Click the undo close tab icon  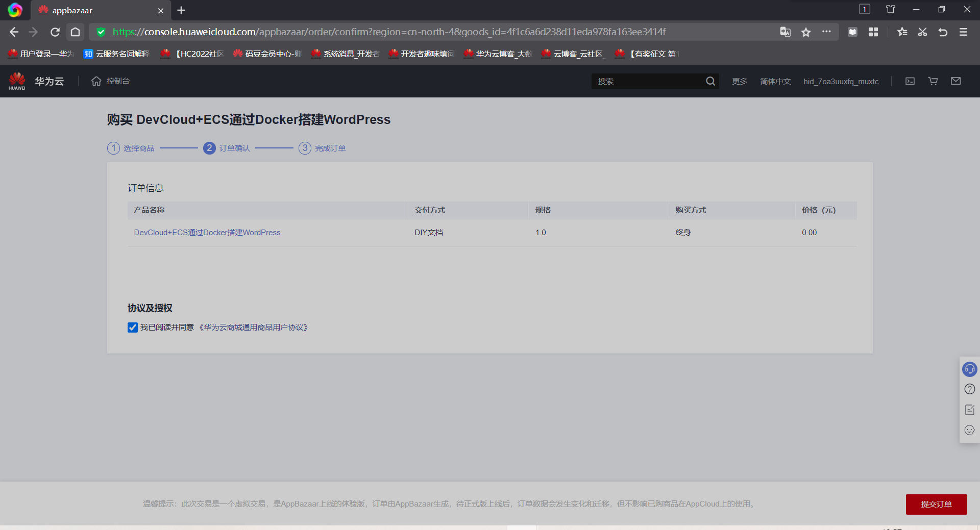(x=943, y=32)
